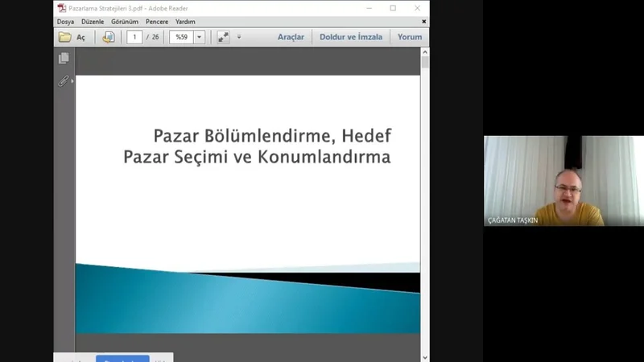This screenshot has width=644, height=362.
Task: Click the total page count '26' text
Action: pos(155,37)
